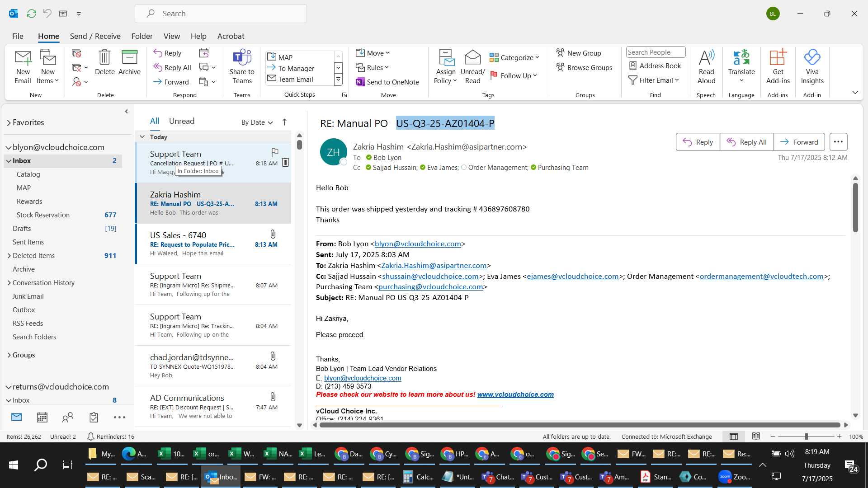
Task: Switch to Tasks view icon
Action: click(94, 417)
